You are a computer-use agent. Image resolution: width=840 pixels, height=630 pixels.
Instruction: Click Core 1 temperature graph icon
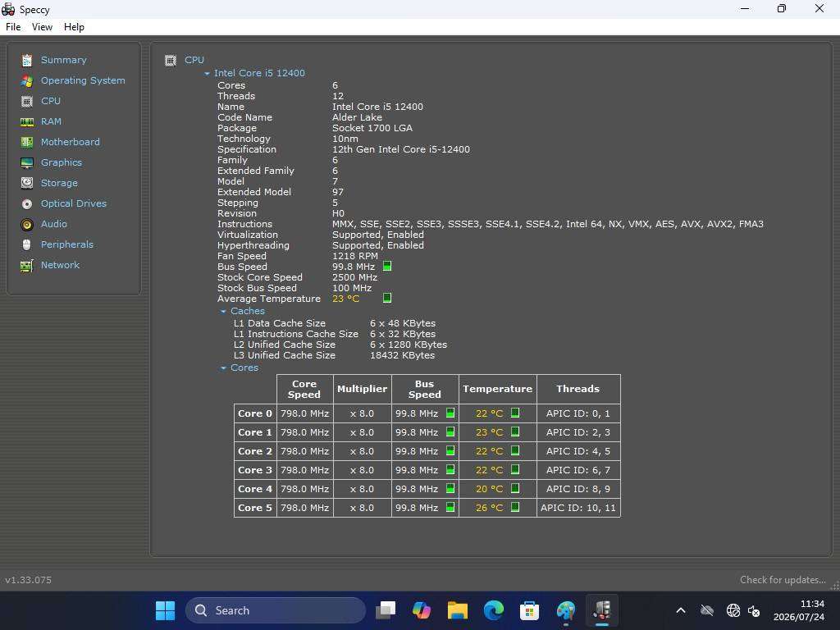tap(515, 431)
